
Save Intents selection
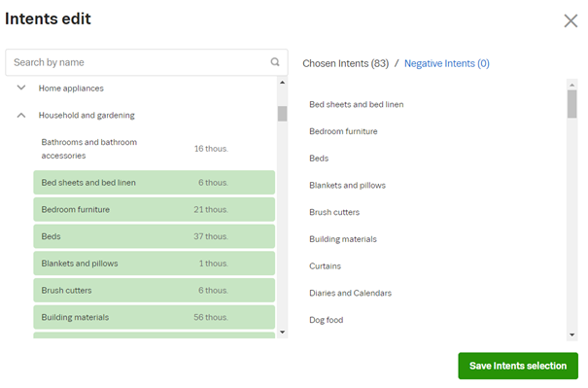tap(518, 366)
